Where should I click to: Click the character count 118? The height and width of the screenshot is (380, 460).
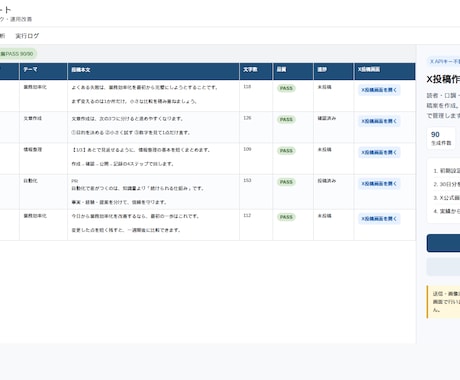tap(247, 87)
